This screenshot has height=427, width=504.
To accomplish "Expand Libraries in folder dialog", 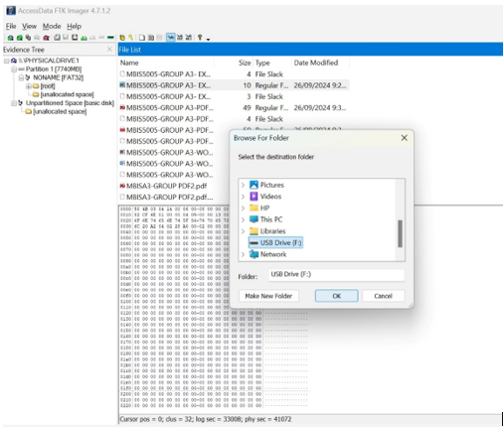I will pyautogui.click(x=243, y=231).
